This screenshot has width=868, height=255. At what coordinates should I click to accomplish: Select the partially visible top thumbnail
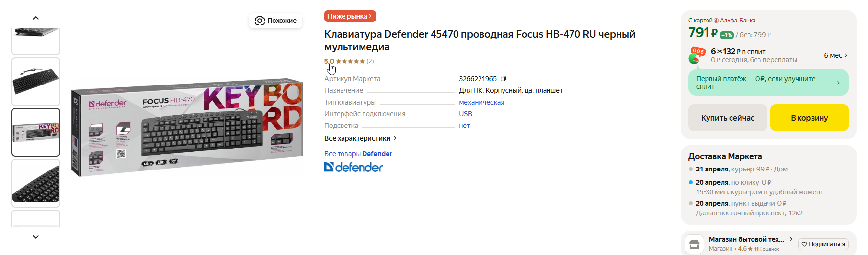click(x=36, y=41)
